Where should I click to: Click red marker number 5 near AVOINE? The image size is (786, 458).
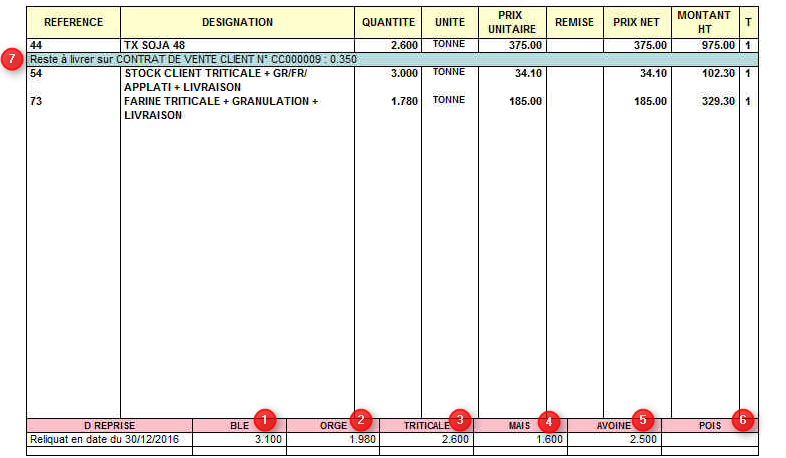click(x=644, y=419)
